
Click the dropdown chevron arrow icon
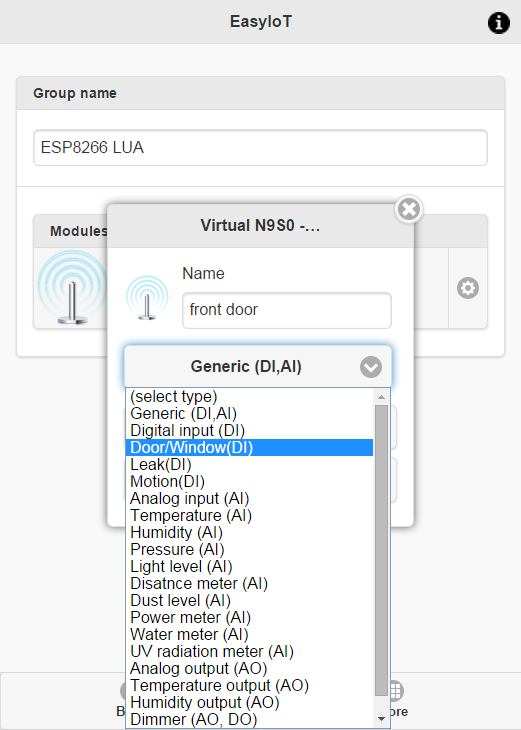pos(371,367)
